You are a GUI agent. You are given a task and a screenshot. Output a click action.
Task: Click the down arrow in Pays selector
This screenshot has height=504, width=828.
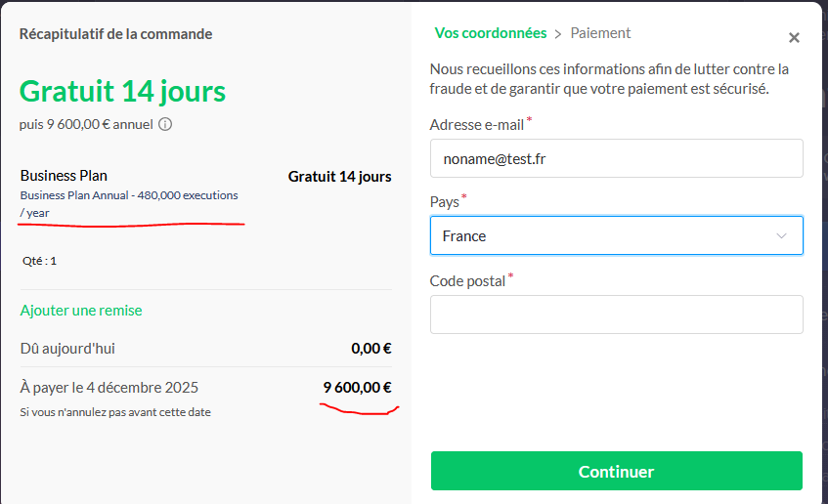[x=781, y=236]
